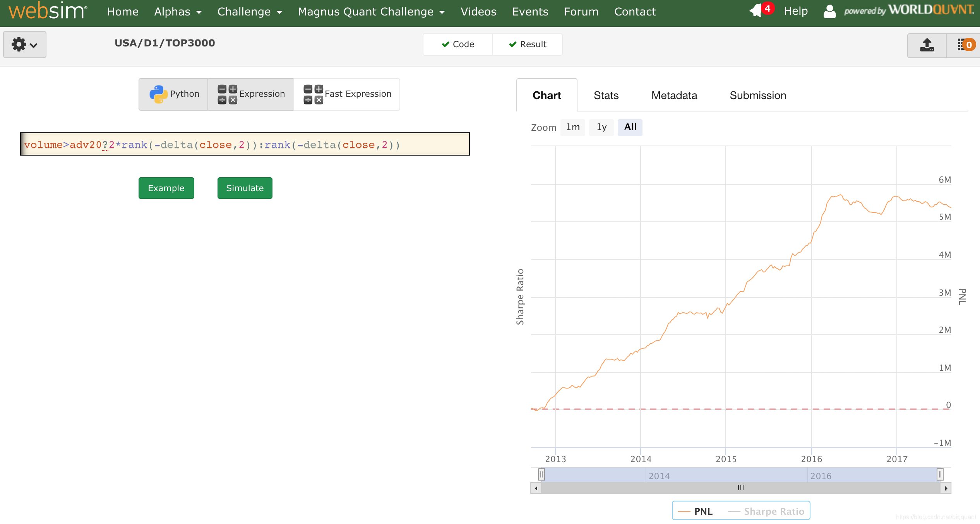Open the Submission tab
The image size is (980, 524).
pyautogui.click(x=757, y=95)
